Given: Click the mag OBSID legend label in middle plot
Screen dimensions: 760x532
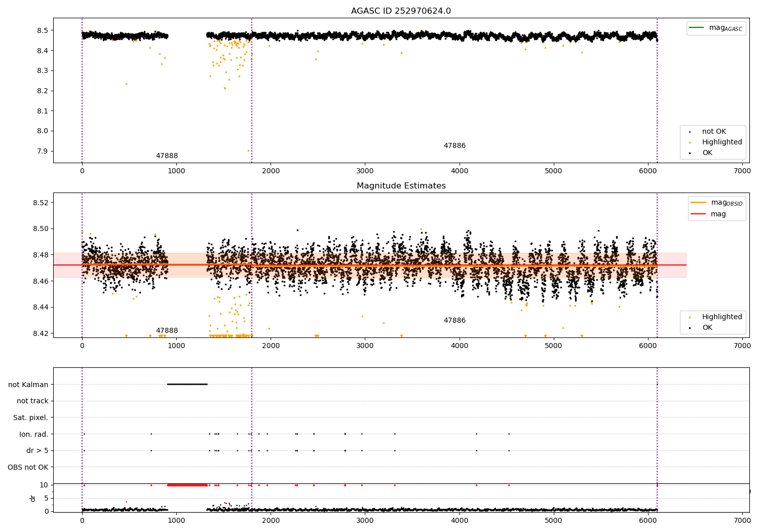Looking at the screenshot, I should click(x=727, y=203).
